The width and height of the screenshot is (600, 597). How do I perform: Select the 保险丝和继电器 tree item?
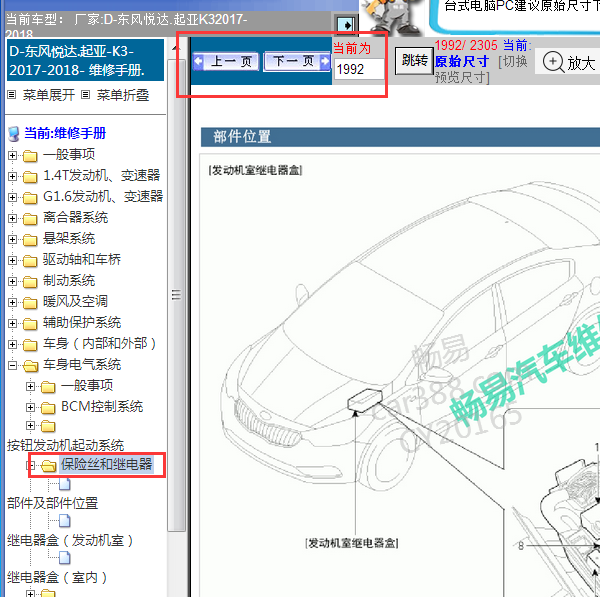click(107, 464)
